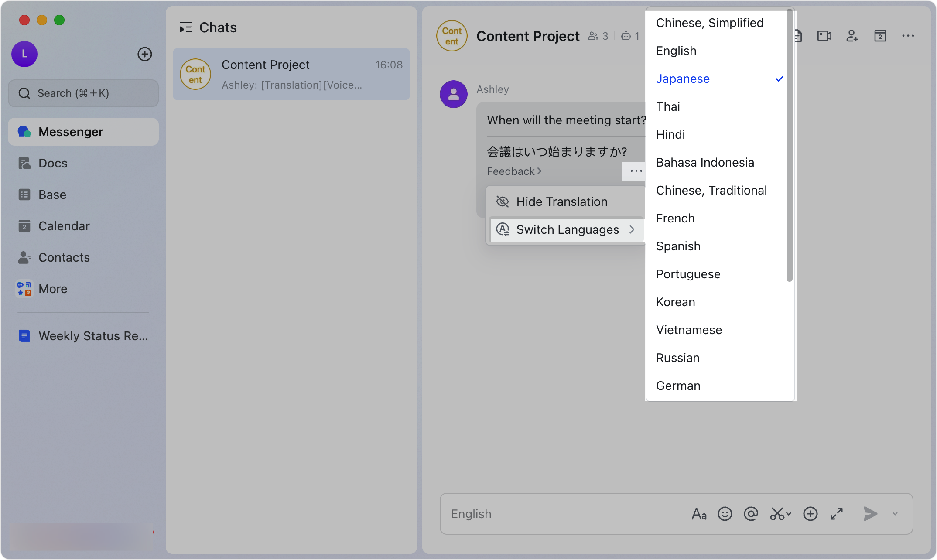Open Contacts in sidebar

83,257
